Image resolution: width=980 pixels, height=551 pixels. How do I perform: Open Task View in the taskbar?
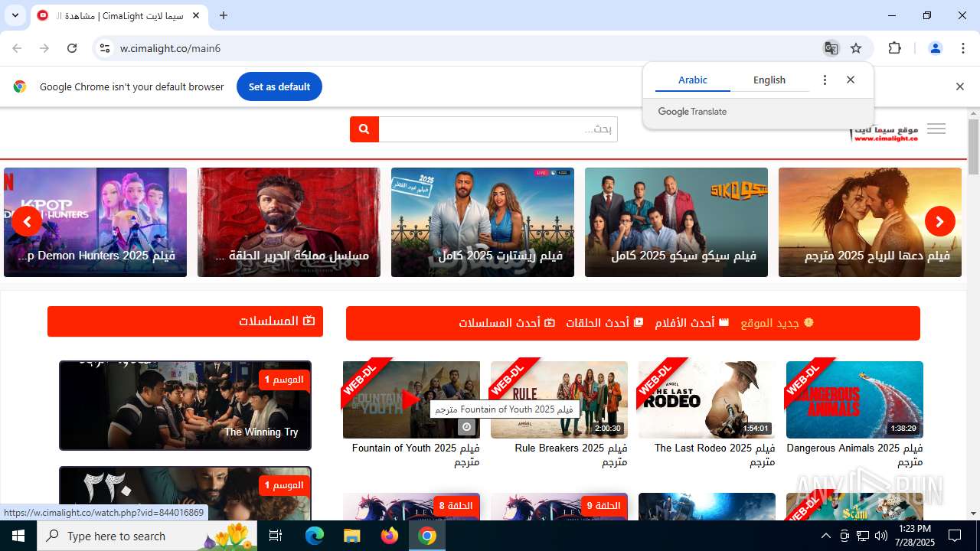tap(276, 536)
